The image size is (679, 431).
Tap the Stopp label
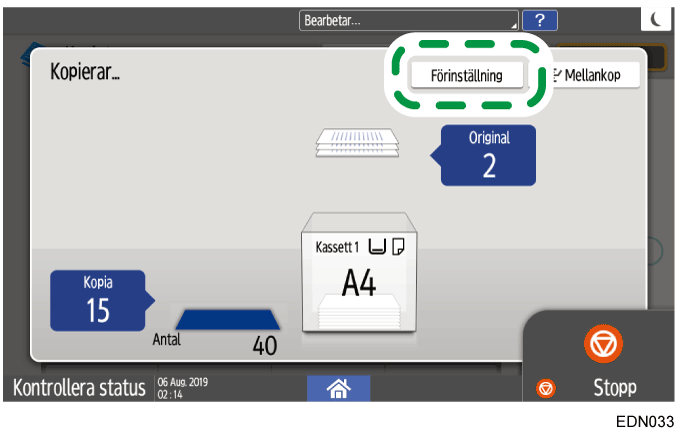[615, 387]
